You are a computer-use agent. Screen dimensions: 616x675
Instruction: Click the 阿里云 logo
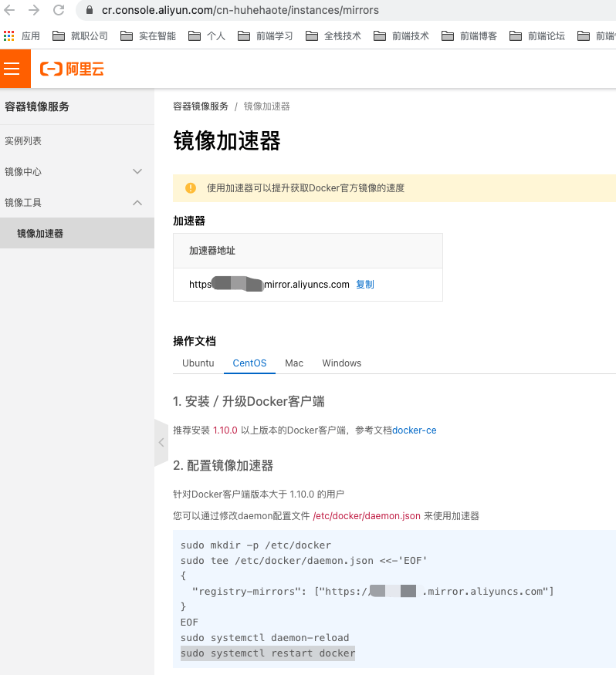72,69
